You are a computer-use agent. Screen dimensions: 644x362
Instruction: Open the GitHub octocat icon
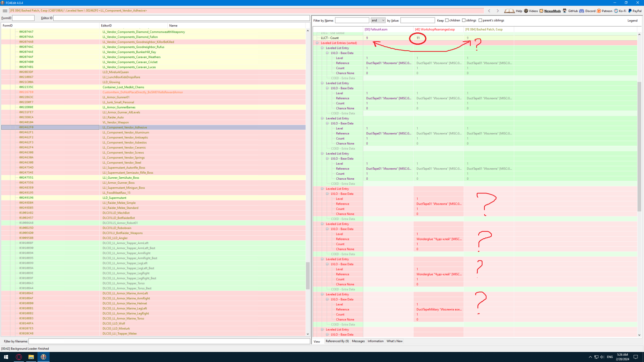565,11
